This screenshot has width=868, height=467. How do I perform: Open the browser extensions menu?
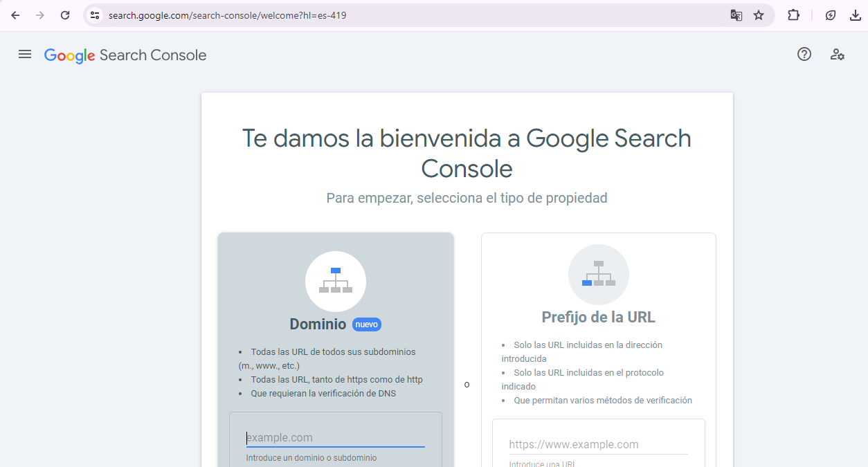pyautogui.click(x=794, y=15)
